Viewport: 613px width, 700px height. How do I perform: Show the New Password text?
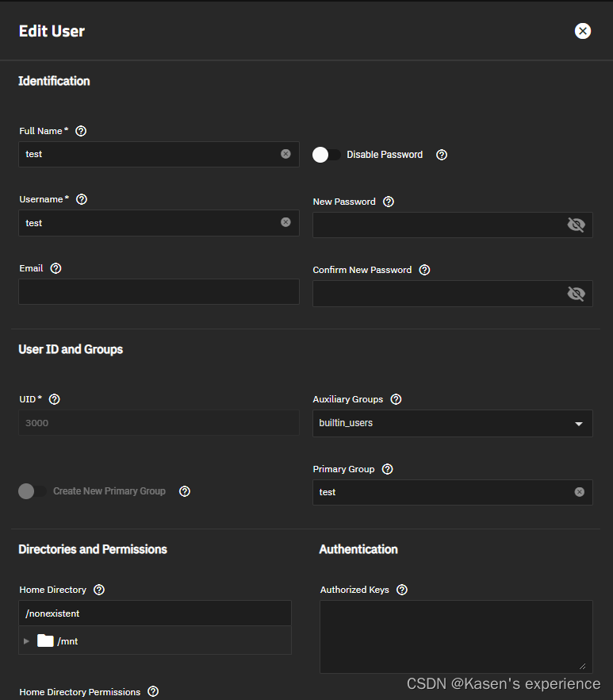click(x=576, y=225)
